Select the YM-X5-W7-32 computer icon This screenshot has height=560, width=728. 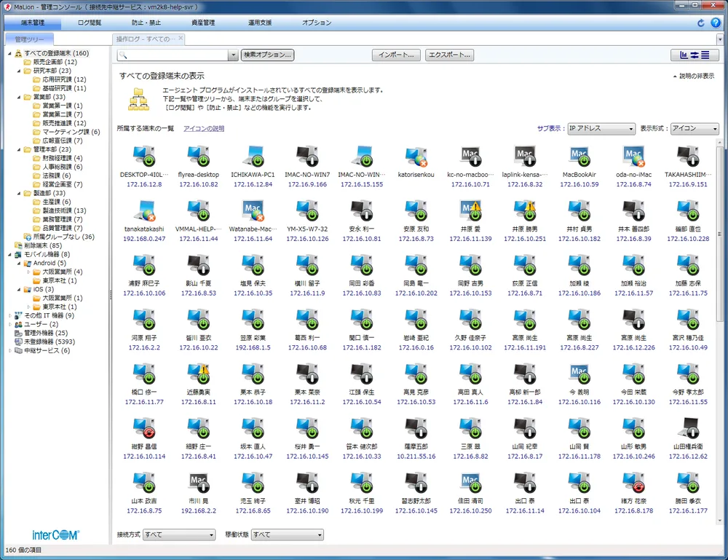click(307, 210)
